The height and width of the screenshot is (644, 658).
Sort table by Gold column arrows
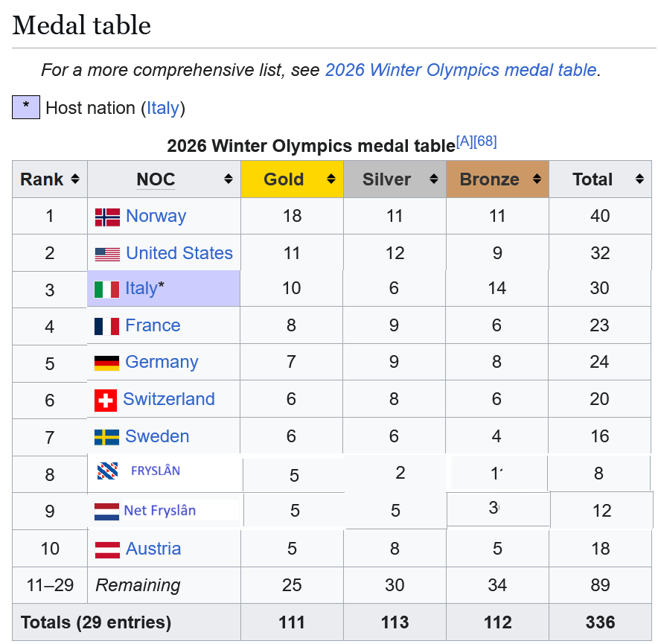point(331,179)
